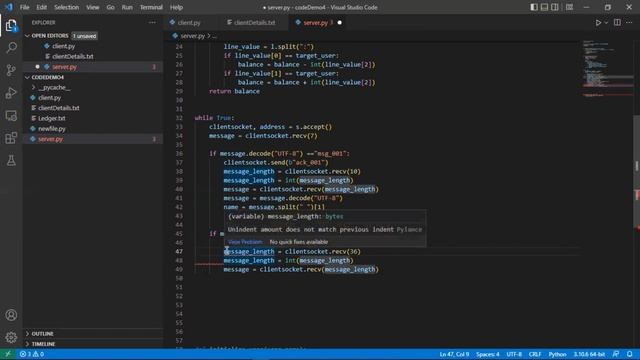Toggle the bottom panel layout icon
Image resolution: width=640 pixels, height=360 pixels.
pyautogui.click(x=544, y=7)
